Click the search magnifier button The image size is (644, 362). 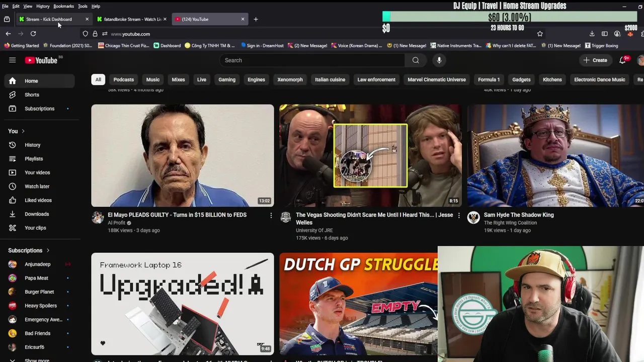416,60
